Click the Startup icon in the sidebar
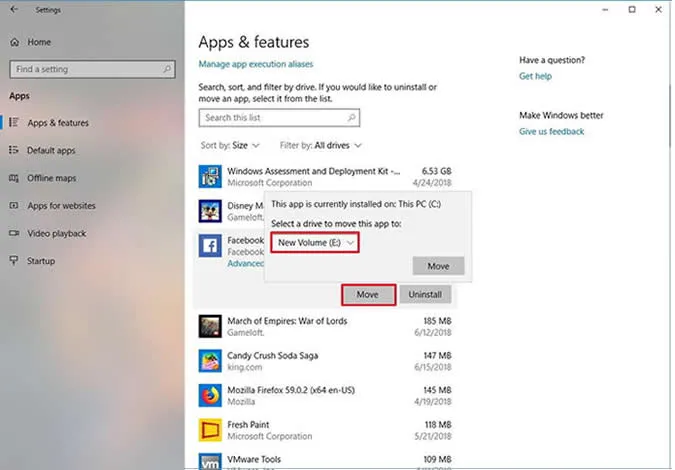The height and width of the screenshot is (470, 675). pos(14,260)
